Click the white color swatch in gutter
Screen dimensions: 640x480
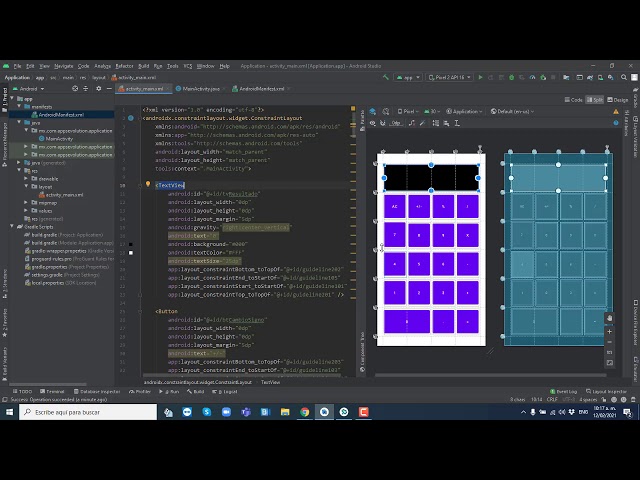[131, 253]
